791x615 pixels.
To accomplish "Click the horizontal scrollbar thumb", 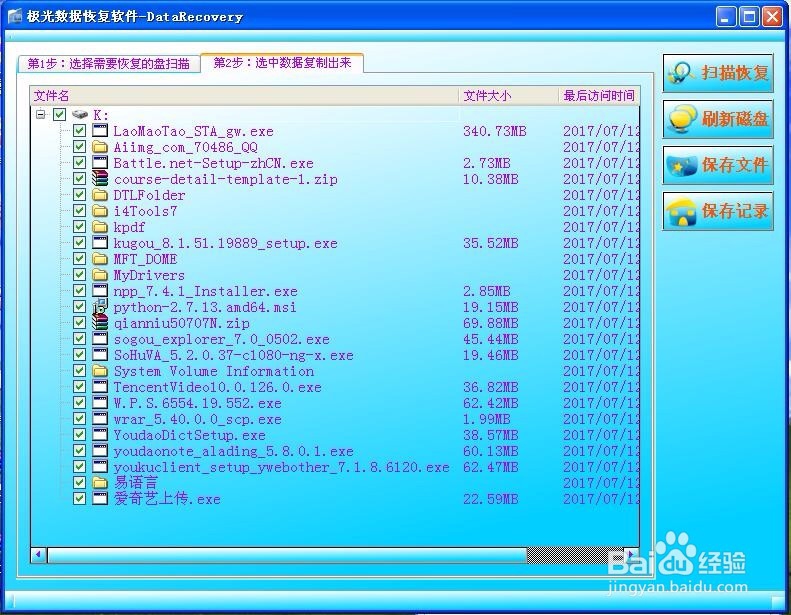I will 287,554.
